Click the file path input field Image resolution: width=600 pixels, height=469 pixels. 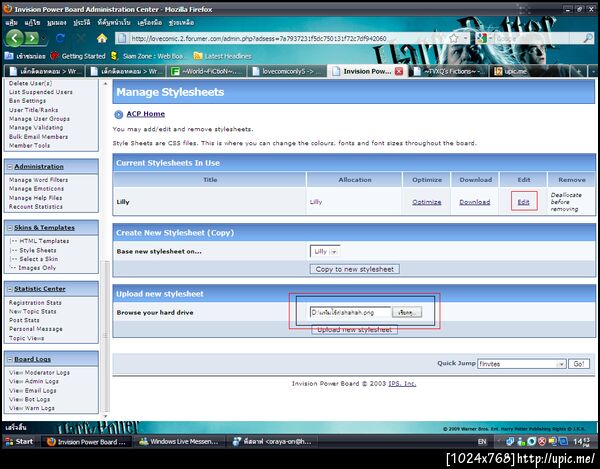[350, 313]
